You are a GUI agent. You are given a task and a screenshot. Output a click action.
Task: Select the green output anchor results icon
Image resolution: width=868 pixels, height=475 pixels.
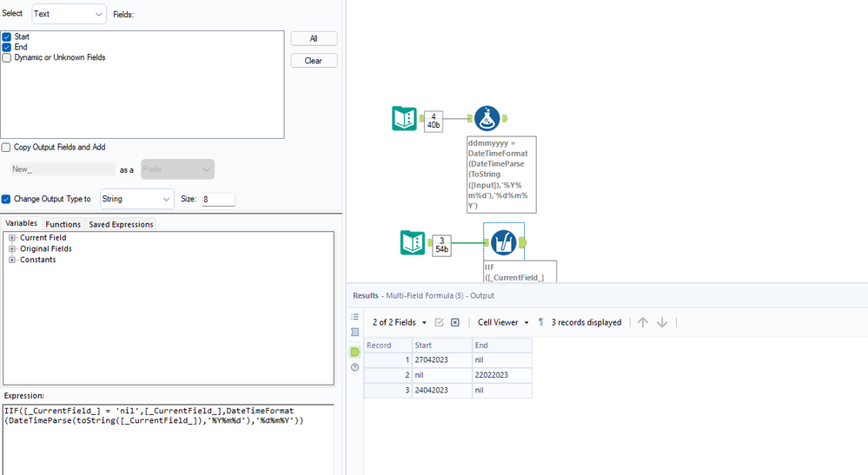coord(354,352)
